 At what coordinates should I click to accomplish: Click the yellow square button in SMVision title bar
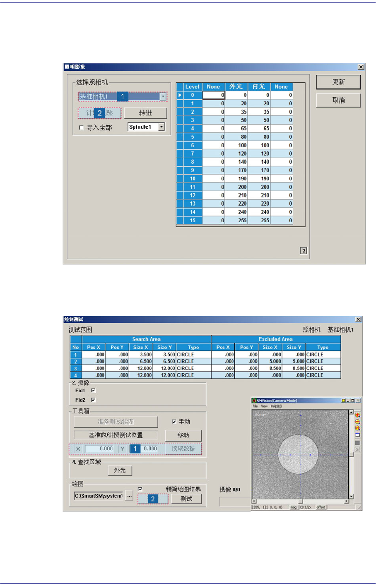[x=343, y=401]
